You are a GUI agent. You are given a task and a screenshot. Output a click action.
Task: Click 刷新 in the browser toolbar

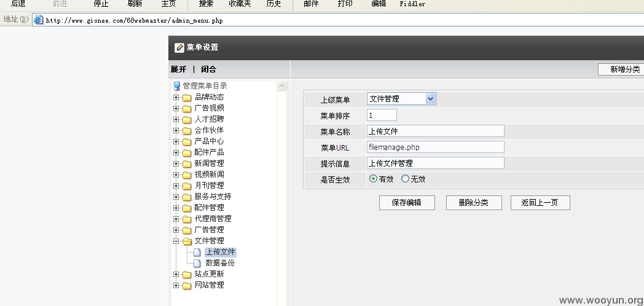135,4
